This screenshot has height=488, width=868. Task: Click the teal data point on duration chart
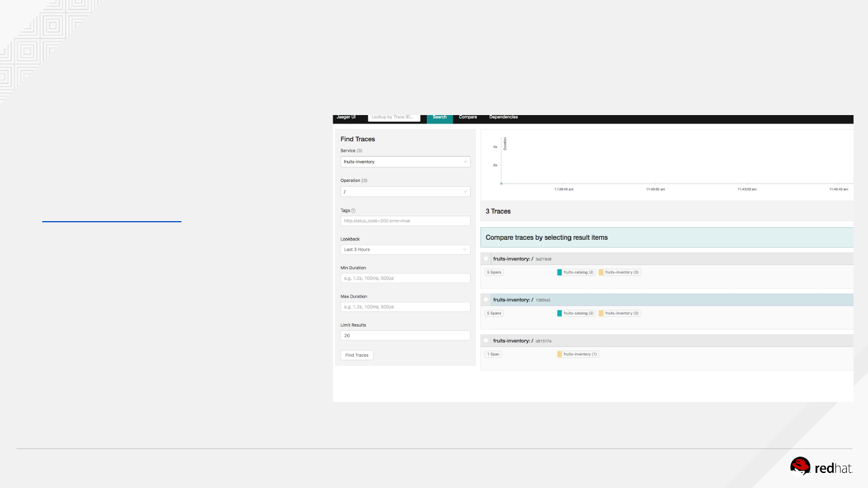[x=501, y=183]
